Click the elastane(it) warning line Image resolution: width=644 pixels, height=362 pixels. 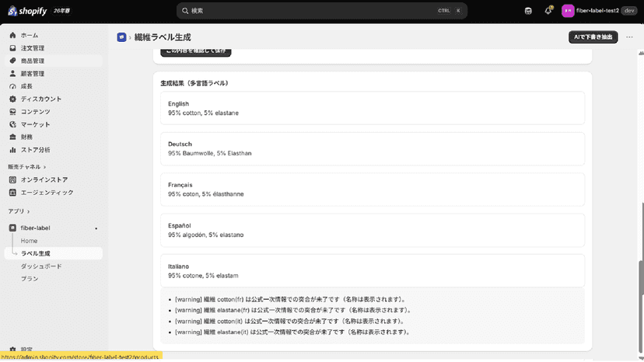pyautogui.click(x=293, y=332)
